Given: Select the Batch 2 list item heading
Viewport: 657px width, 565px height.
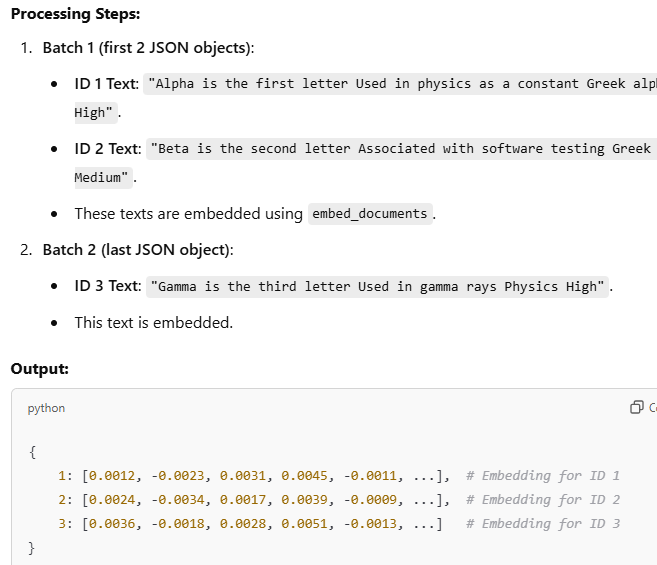Looking at the screenshot, I should [x=138, y=250].
